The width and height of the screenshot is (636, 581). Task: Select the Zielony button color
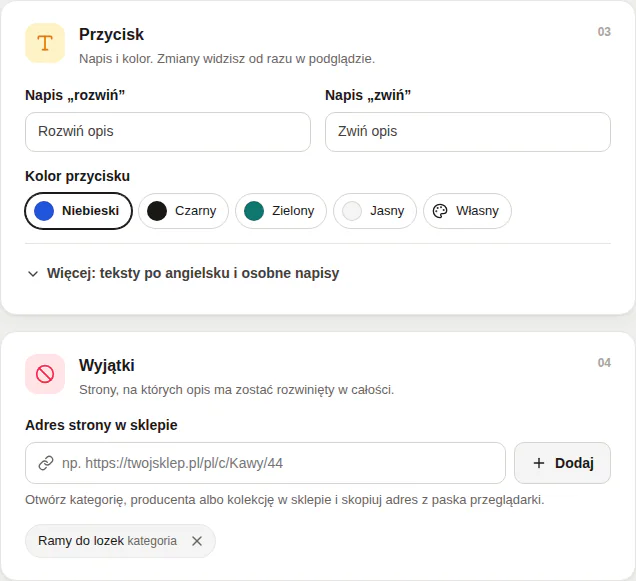click(281, 211)
